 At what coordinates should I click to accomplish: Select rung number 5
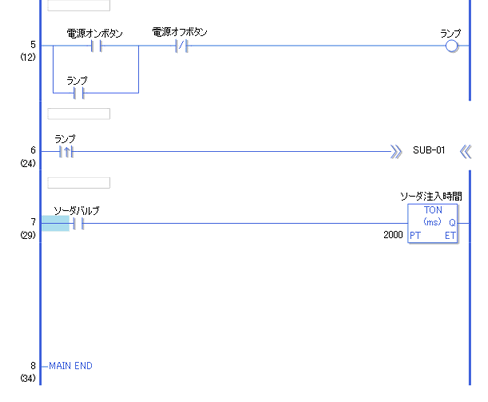click(33, 45)
